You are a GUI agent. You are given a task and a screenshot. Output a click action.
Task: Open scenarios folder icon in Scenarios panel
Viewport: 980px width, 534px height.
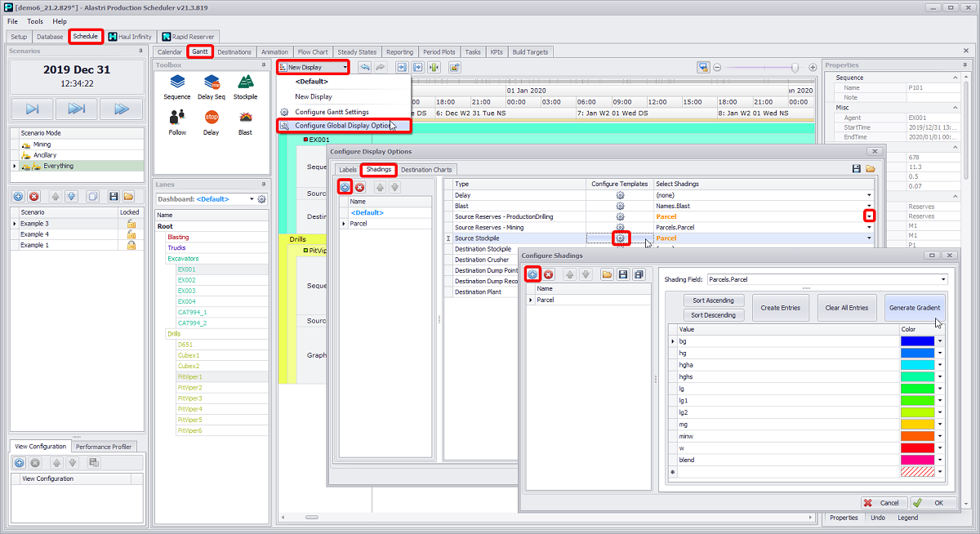129,197
